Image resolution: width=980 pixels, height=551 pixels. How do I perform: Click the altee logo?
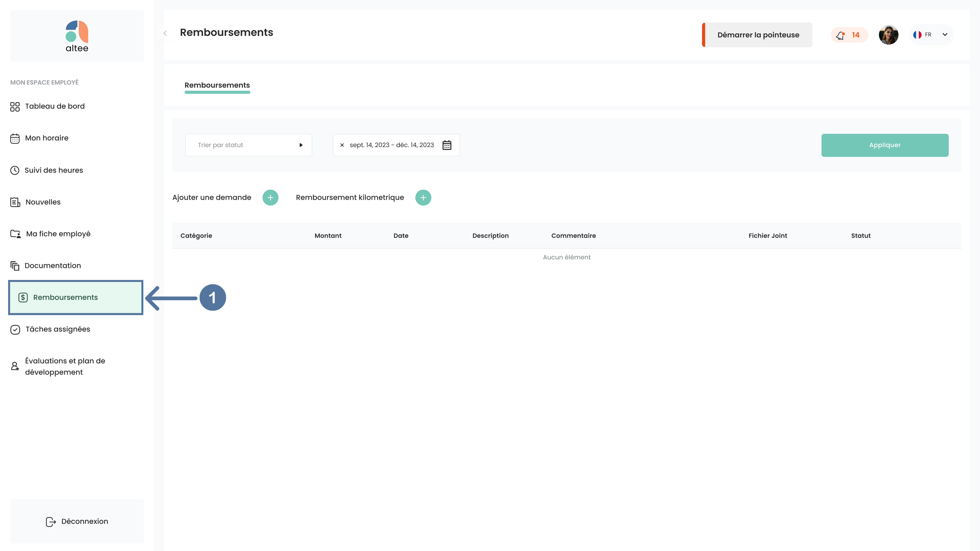tap(77, 36)
